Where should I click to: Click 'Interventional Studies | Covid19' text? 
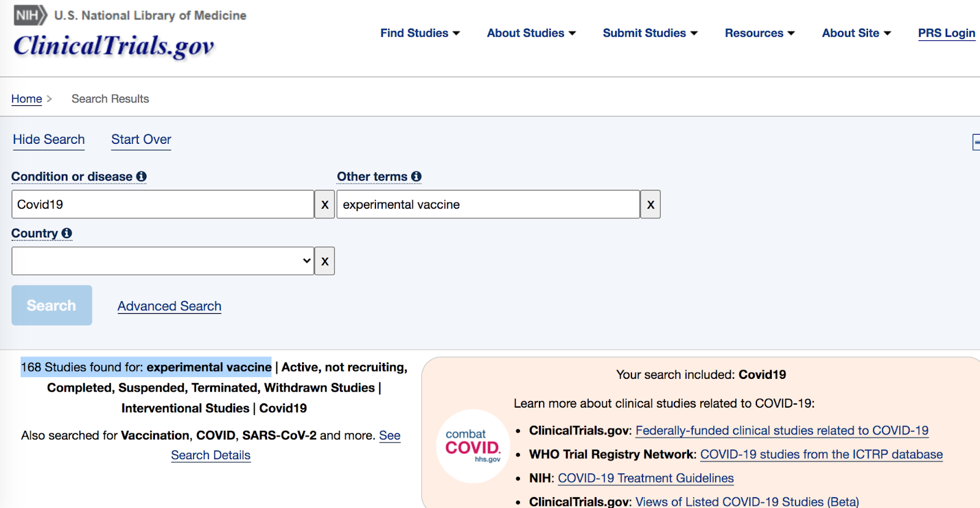[214, 408]
